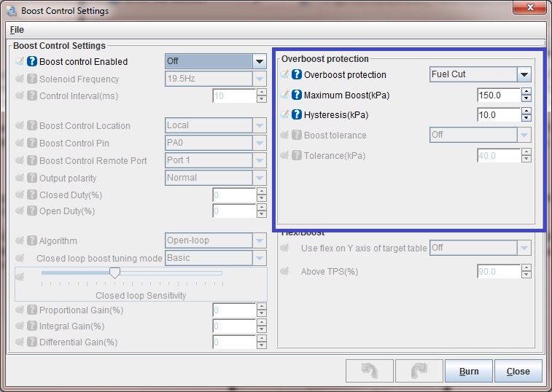Screen dimensions: 552x392
Task: Decrease Hysteresis value with the down arrow
Action: (x=526, y=119)
